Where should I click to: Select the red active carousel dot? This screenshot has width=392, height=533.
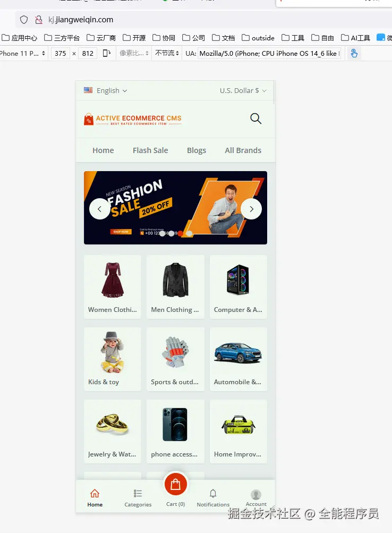pyautogui.click(x=181, y=233)
